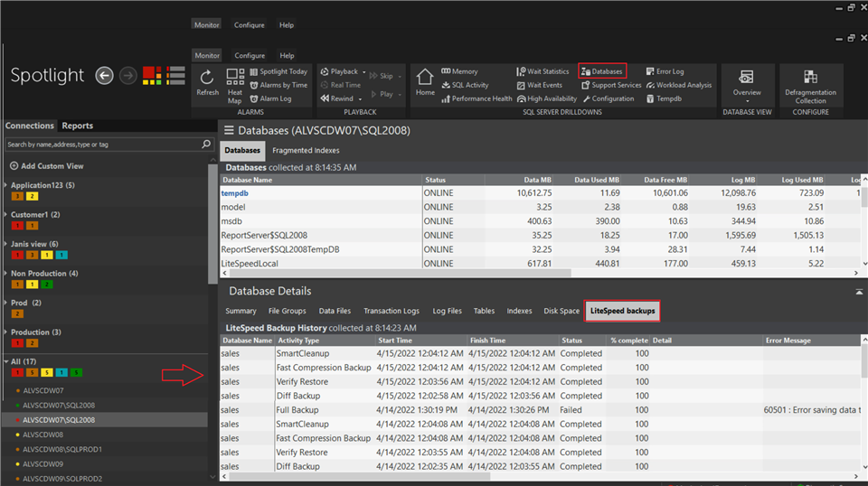The image size is (868, 486).
Task: Switch to the Reports tab
Action: [x=78, y=126]
